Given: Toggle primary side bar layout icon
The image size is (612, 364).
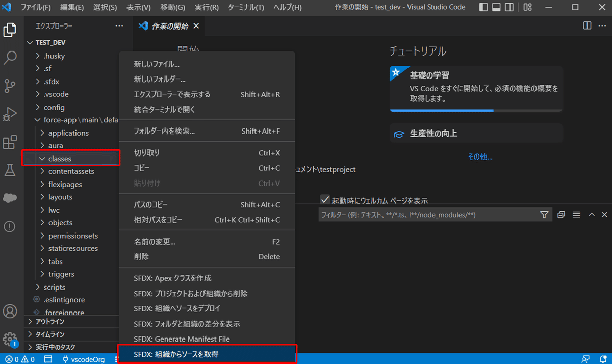Looking at the screenshot, I should coord(483,8).
